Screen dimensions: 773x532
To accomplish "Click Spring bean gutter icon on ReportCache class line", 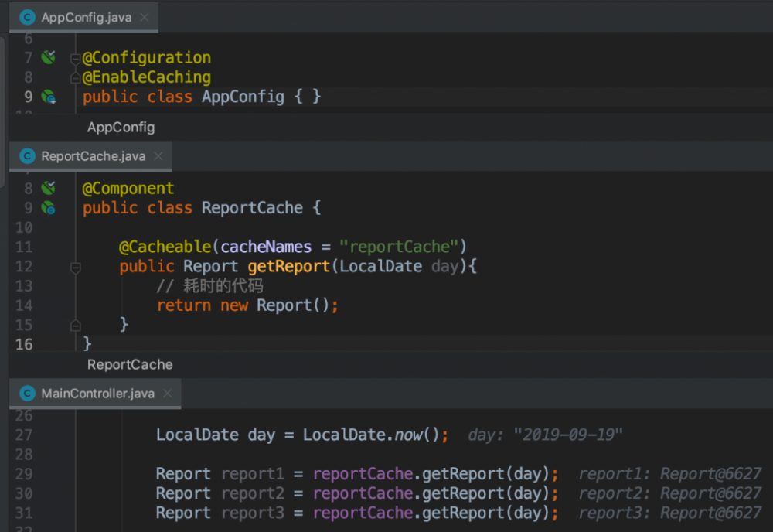I will (x=49, y=208).
